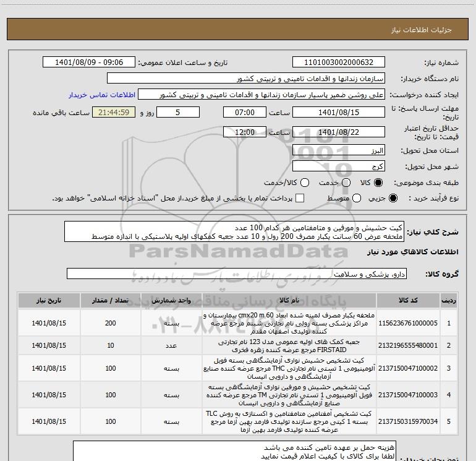Click the announcement date field 1401/08/09 - 09:06
Viewport: 476px width, 461px height.
[89, 62]
